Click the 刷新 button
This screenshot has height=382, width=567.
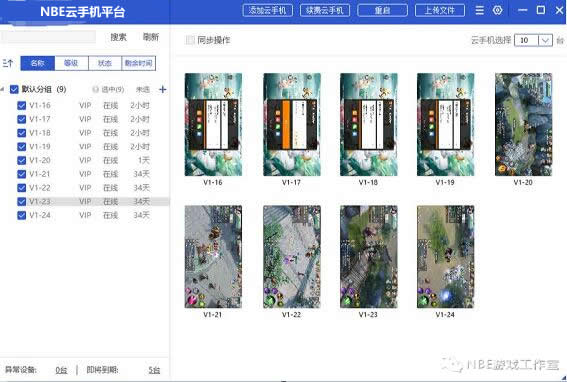pyautogui.click(x=151, y=37)
